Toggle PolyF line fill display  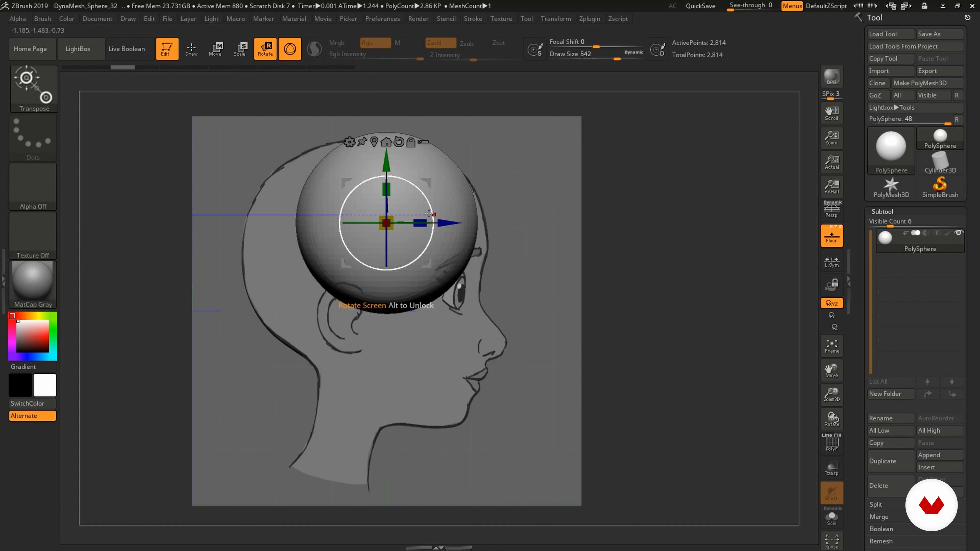832,443
